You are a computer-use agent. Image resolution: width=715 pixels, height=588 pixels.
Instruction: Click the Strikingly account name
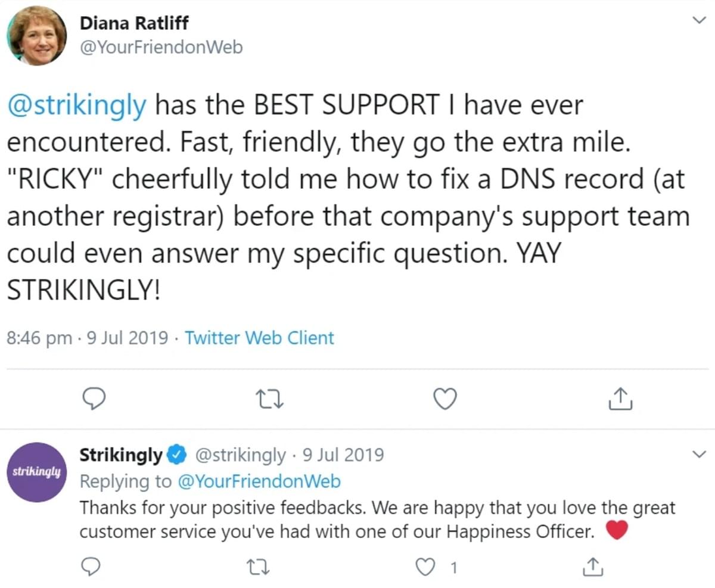pos(121,455)
